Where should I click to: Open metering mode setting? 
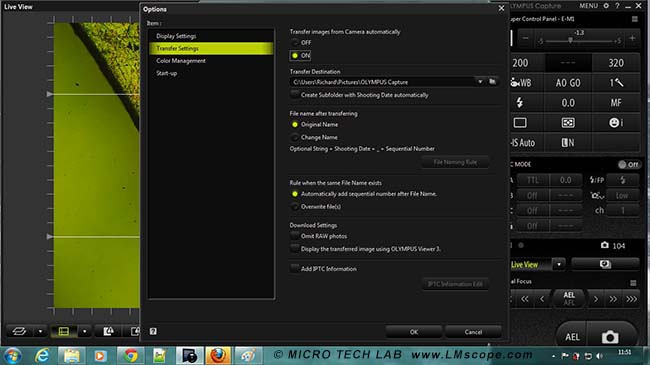coord(568,122)
